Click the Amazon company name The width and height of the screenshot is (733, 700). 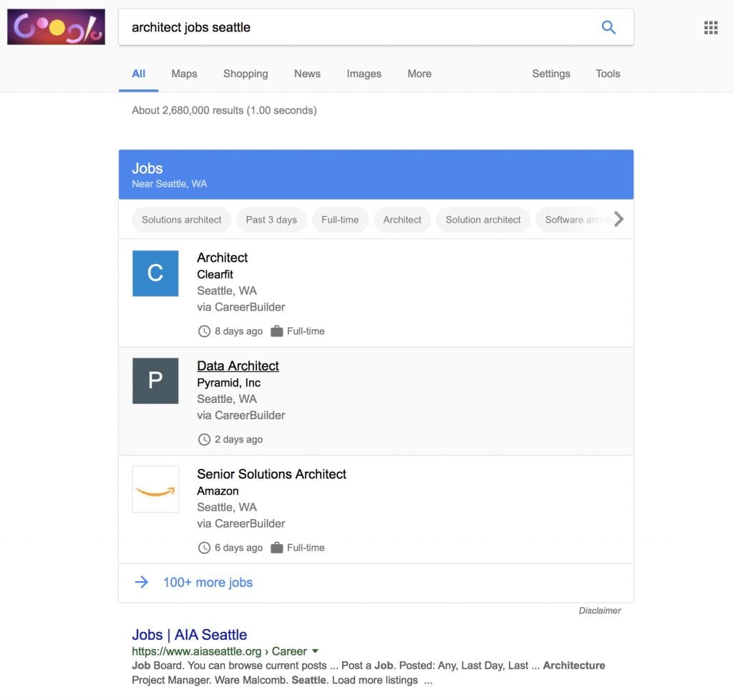pyautogui.click(x=218, y=491)
